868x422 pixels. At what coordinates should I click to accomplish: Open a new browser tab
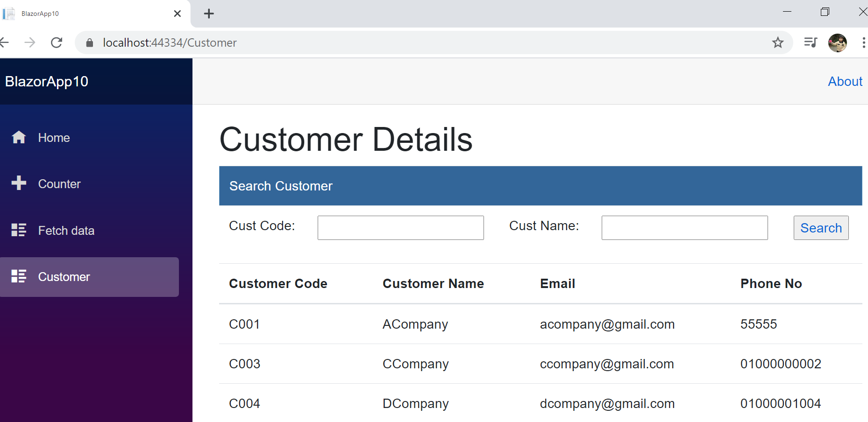(209, 14)
